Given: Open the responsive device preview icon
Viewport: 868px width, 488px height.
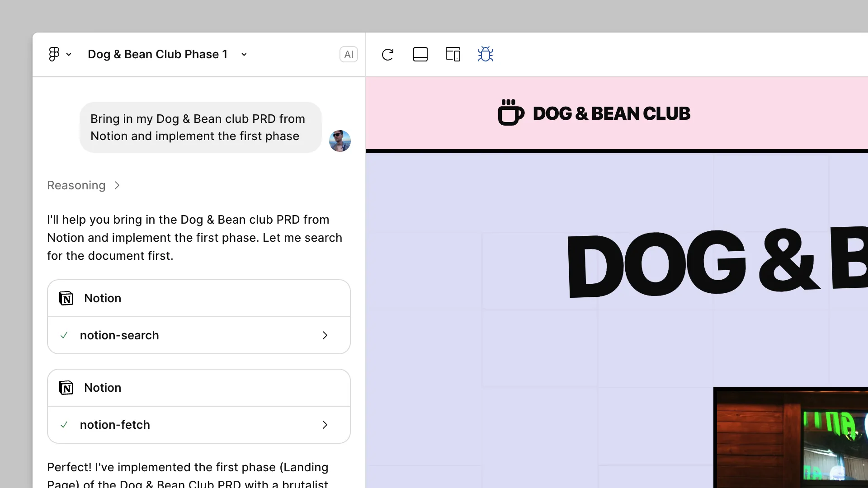Looking at the screenshot, I should coord(453,54).
